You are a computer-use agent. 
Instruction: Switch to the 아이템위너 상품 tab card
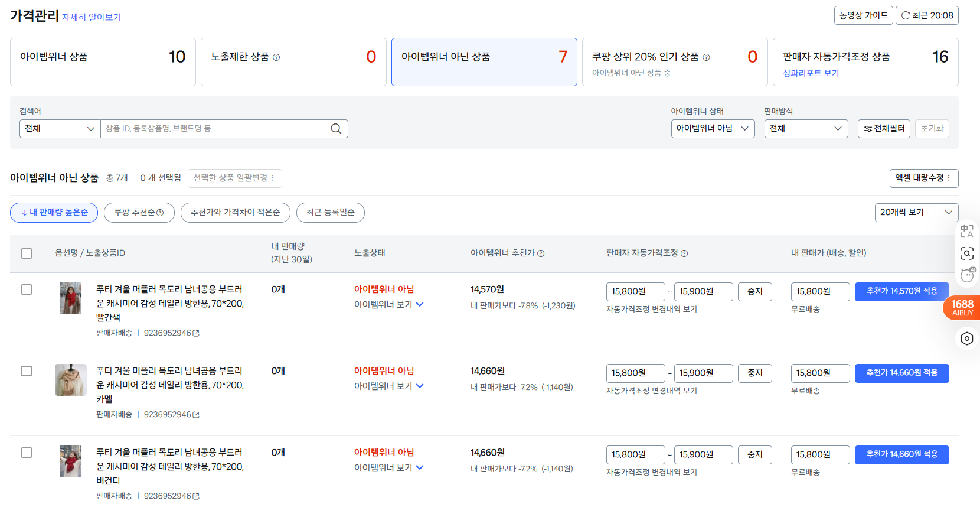103,62
